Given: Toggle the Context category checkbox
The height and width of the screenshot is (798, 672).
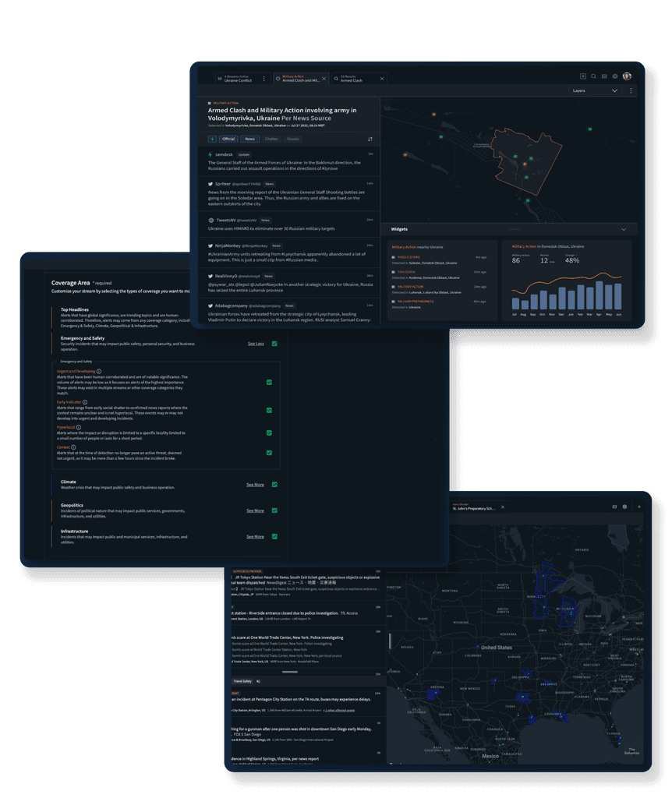Looking at the screenshot, I should [268, 453].
